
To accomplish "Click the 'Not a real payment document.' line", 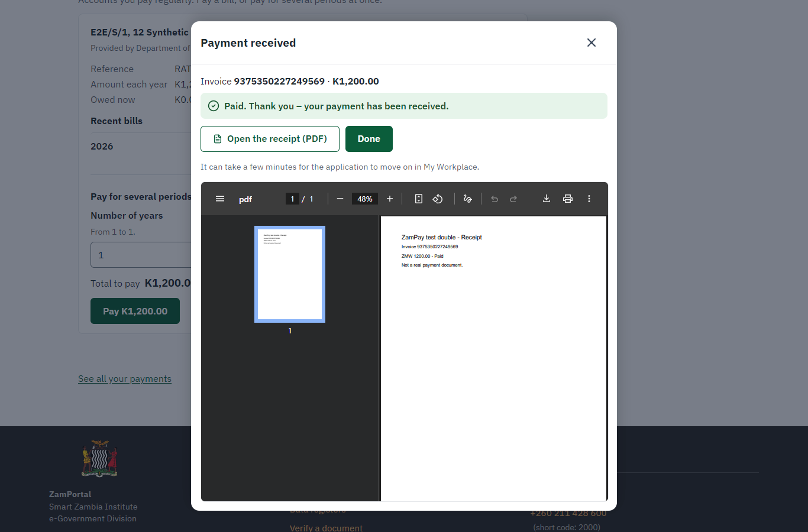I will [432, 265].
